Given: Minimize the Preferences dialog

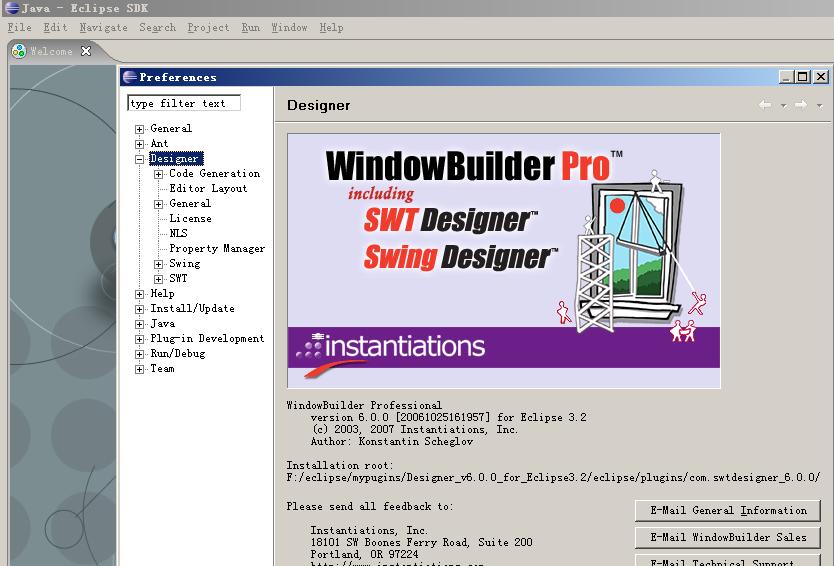Looking at the screenshot, I should pos(787,77).
